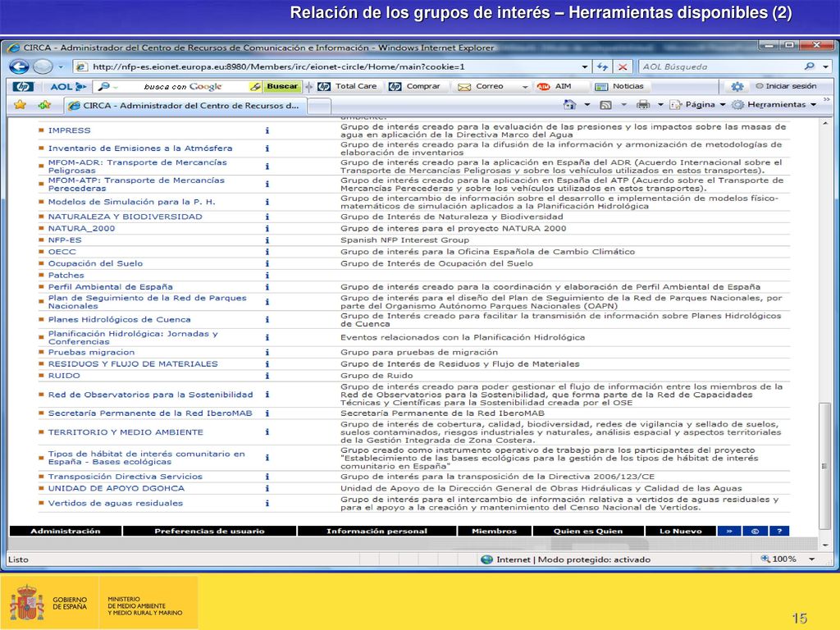The height and width of the screenshot is (630, 840).
Task: Open the Comprar toolbar item
Action: [414, 86]
